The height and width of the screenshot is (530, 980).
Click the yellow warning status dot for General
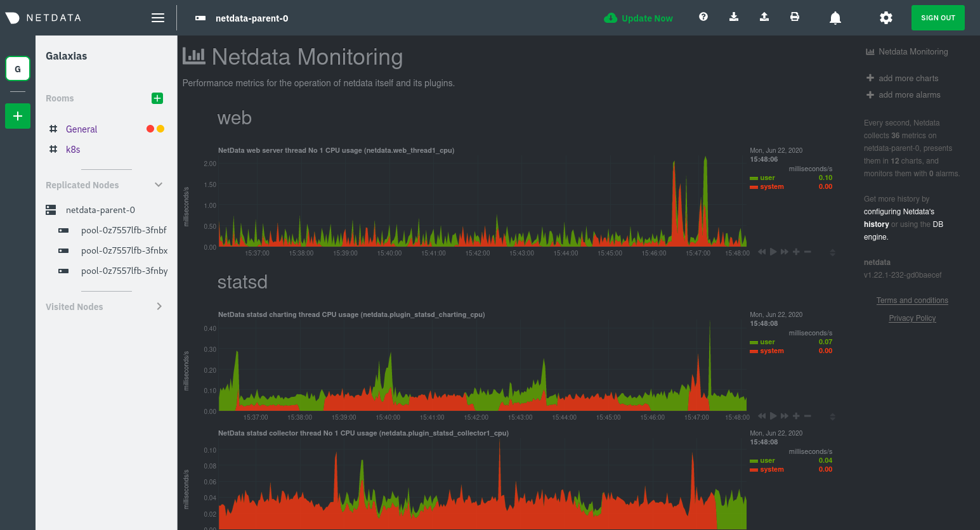tap(160, 129)
